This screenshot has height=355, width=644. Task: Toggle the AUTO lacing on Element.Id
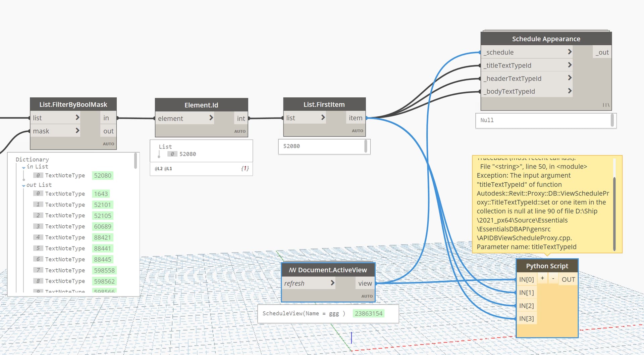240,131
